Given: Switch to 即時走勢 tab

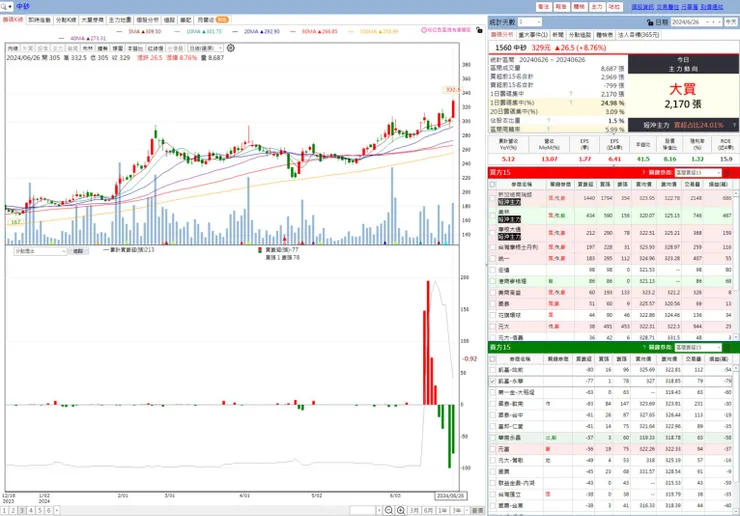Looking at the screenshot, I should [40, 20].
